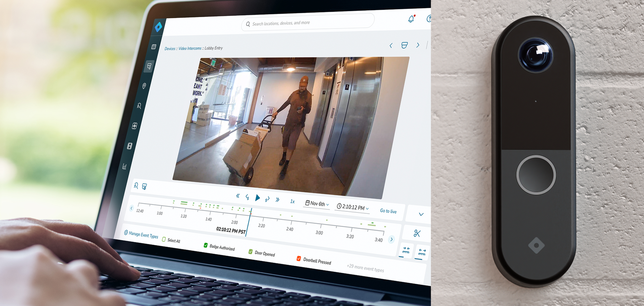Click the top dashboard grid sidebar icon
This screenshot has height=306, width=644.
154,47
